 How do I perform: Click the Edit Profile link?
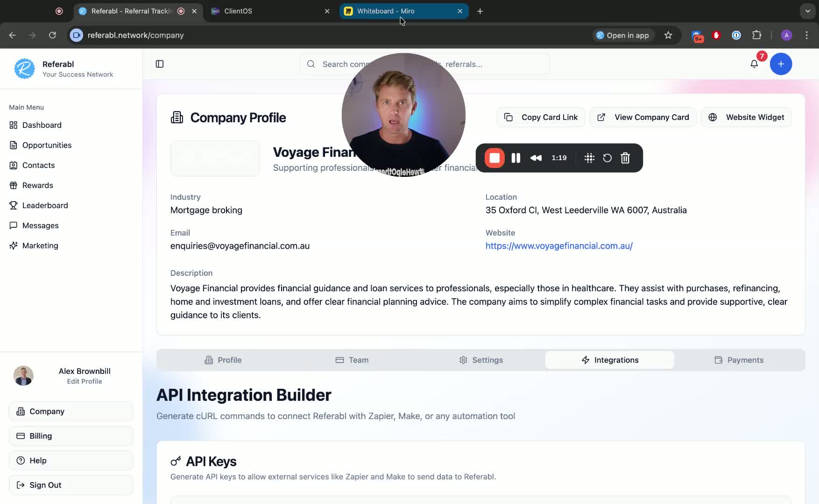click(85, 382)
